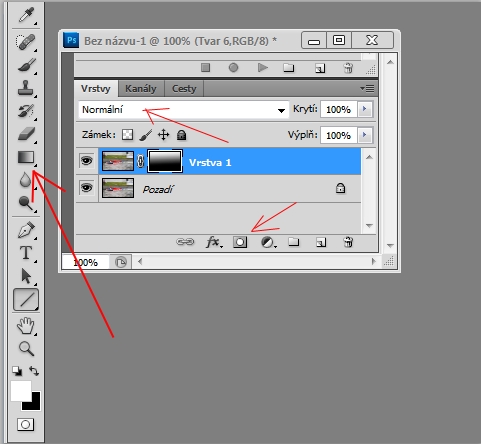Open the Normální blend mode dropdown

184,110
